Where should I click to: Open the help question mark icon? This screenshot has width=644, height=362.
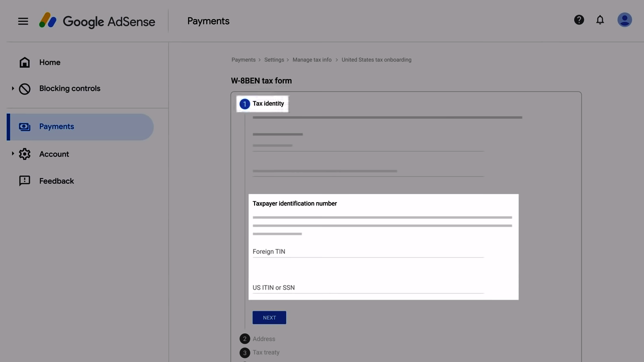[x=579, y=20]
